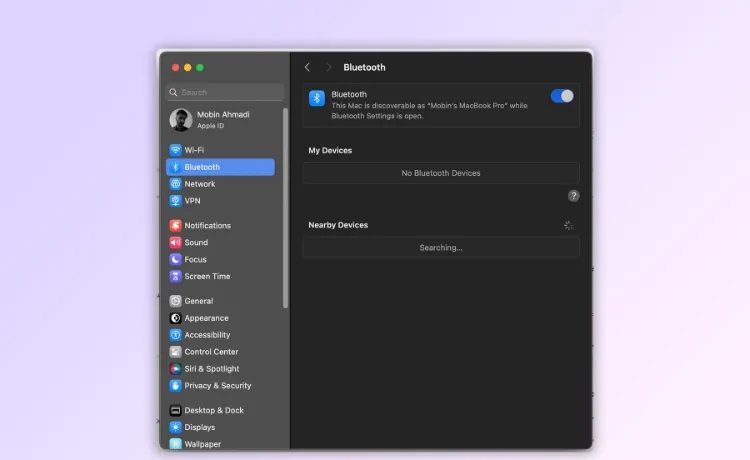Select Displays in the sidebar
Screen dimensions: 750x460
pos(221,427)
